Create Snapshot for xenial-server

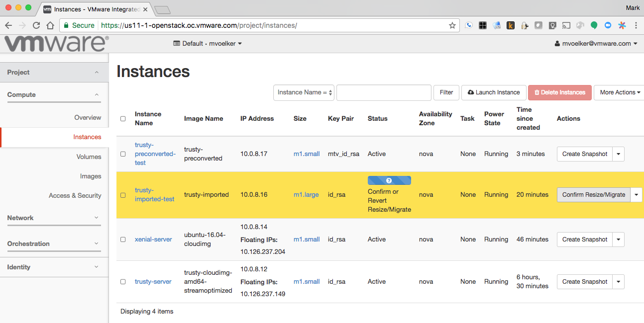tap(585, 240)
